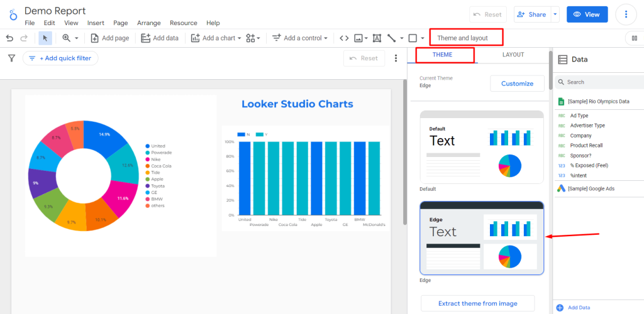Redo the last action
This screenshot has height=314, width=644.
coord(24,38)
